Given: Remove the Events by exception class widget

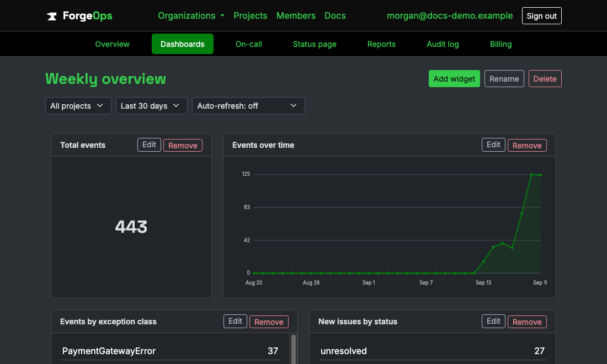Looking at the screenshot, I should 269,322.
